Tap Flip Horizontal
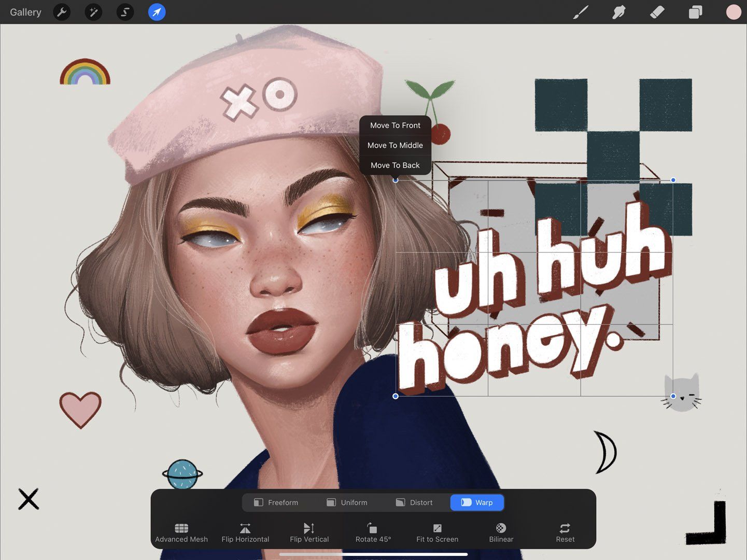 [x=245, y=532]
